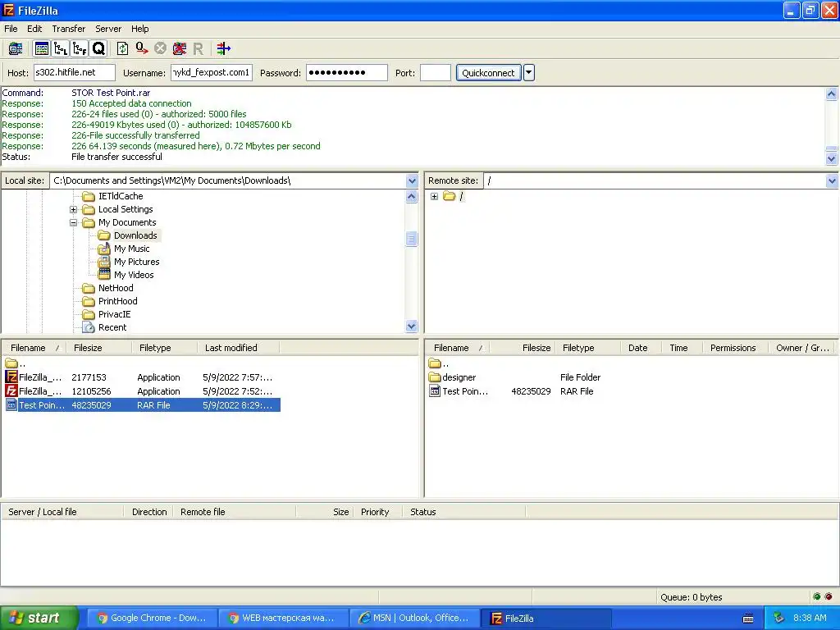Open local parent directory folder
Viewport: 840px width, 630px height.
(15, 363)
